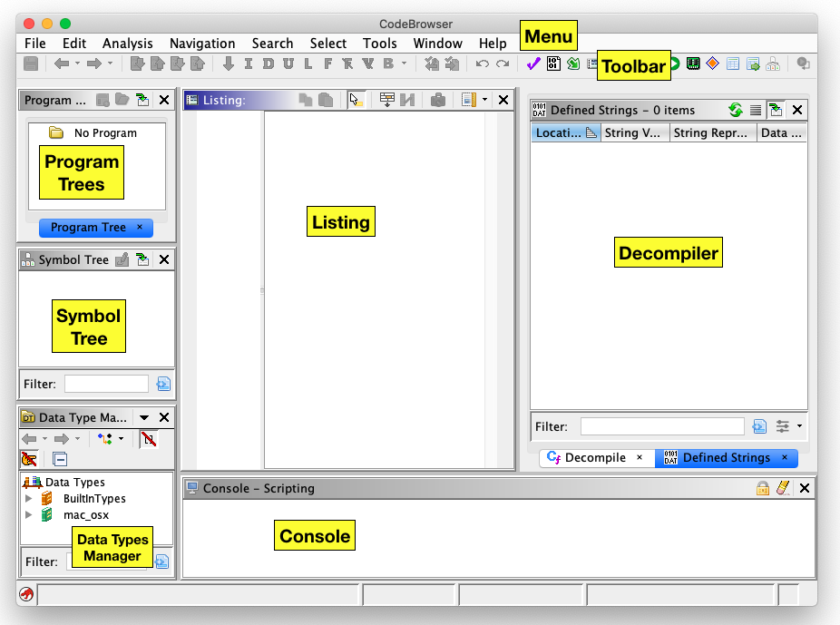The width and height of the screenshot is (840, 625).
Task: Click the table with green arrow toolbar icon
Action: point(753,64)
